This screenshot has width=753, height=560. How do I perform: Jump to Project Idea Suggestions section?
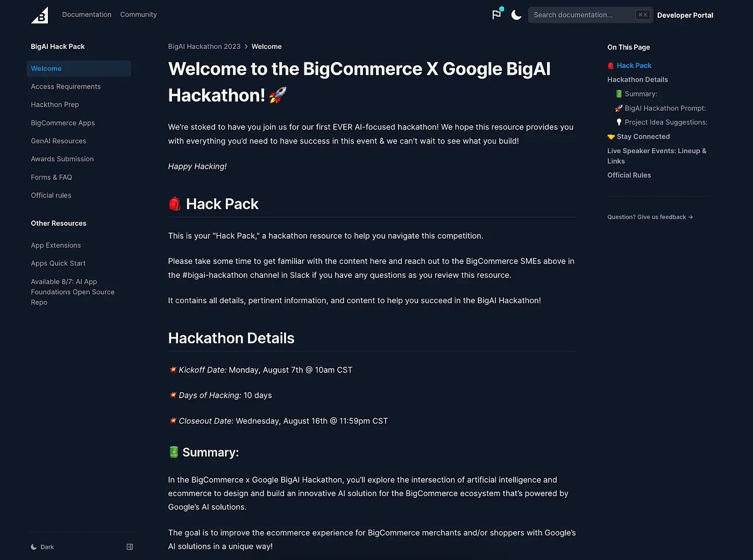(662, 123)
